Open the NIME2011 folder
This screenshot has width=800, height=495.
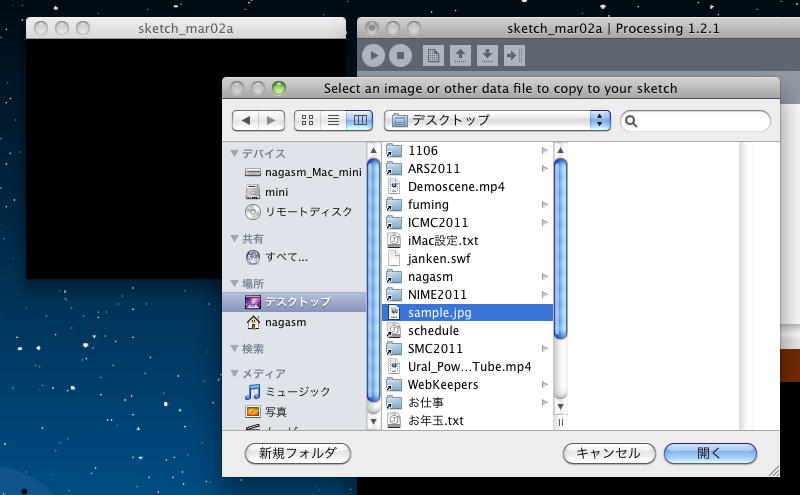point(467,294)
